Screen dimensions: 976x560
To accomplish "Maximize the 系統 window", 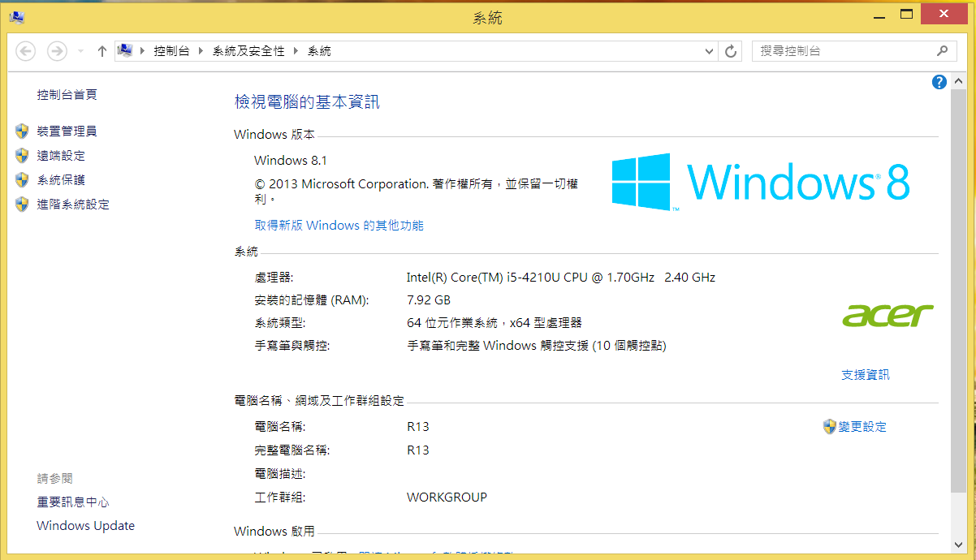I will pos(907,14).
